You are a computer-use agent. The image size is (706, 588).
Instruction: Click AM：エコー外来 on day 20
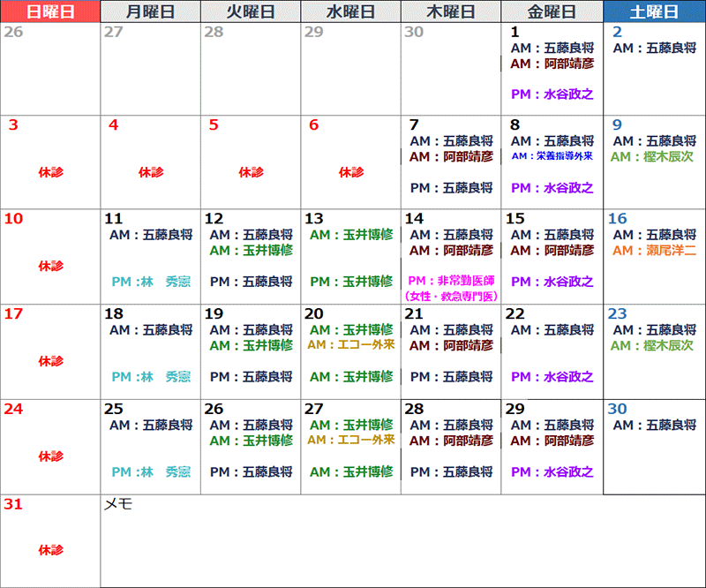point(350,344)
